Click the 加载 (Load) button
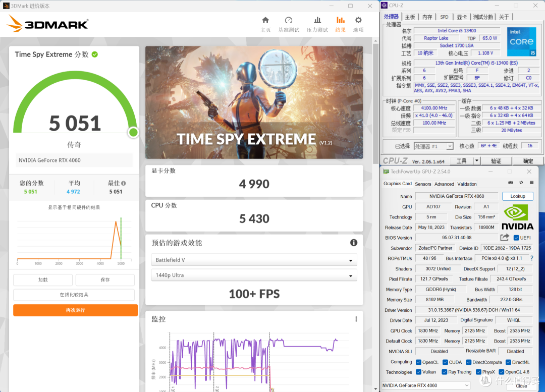Image resolution: width=545 pixels, height=392 pixels. [x=43, y=280]
